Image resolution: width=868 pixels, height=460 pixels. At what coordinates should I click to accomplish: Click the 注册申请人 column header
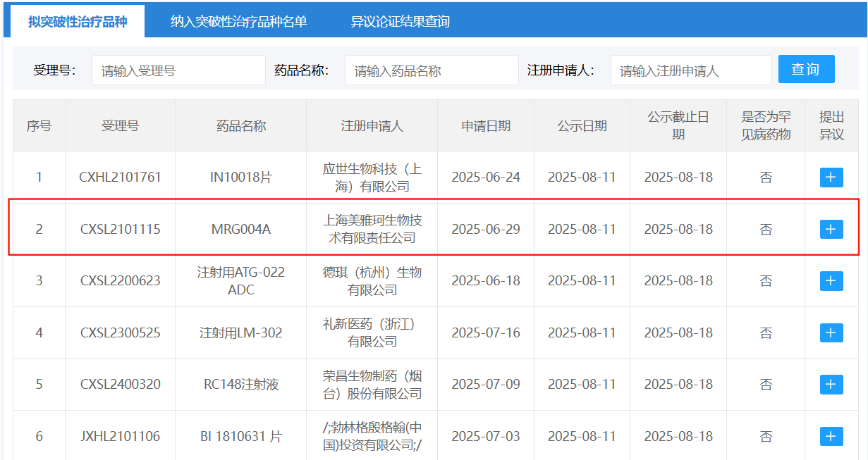pos(372,126)
